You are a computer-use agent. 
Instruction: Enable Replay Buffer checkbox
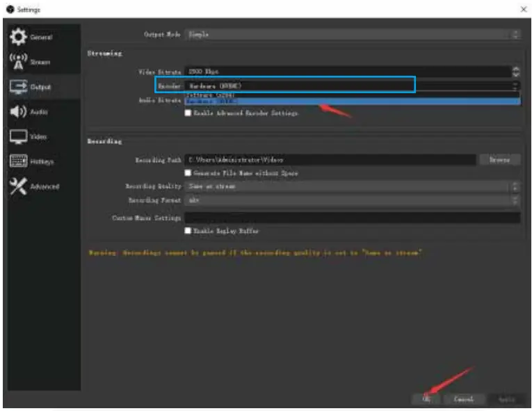(x=188, y=231)
